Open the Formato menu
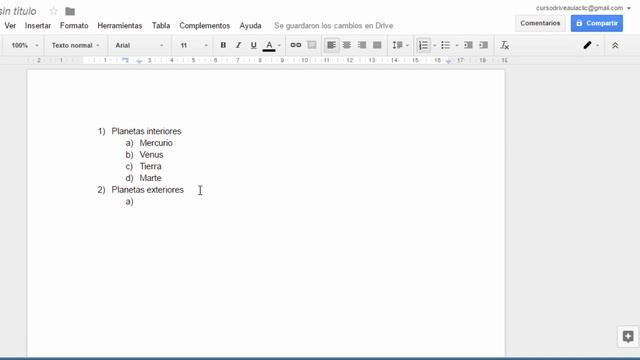This screenshot has width=640, height=360. [x=74, y=26]
